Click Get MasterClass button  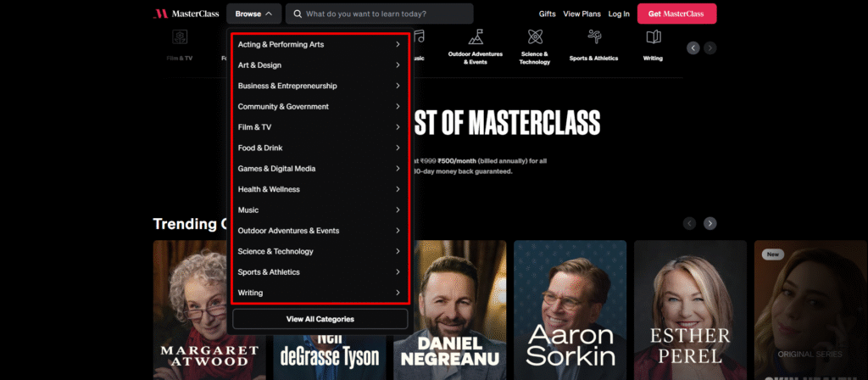pos(676,14)
